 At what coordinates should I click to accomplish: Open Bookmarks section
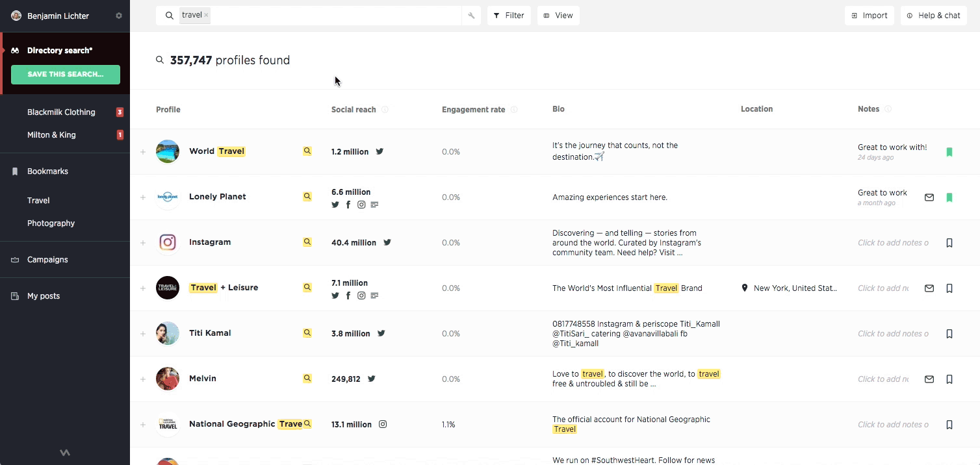(x=47, y=171)
